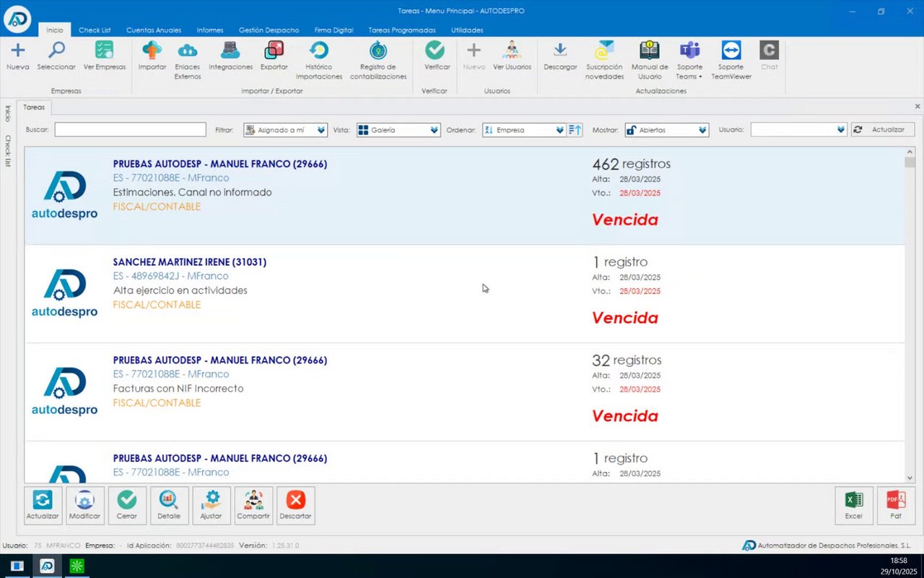Open the Usuario dropdown
This screenshot has width=924, height=578.
click(x=798, y=130)
